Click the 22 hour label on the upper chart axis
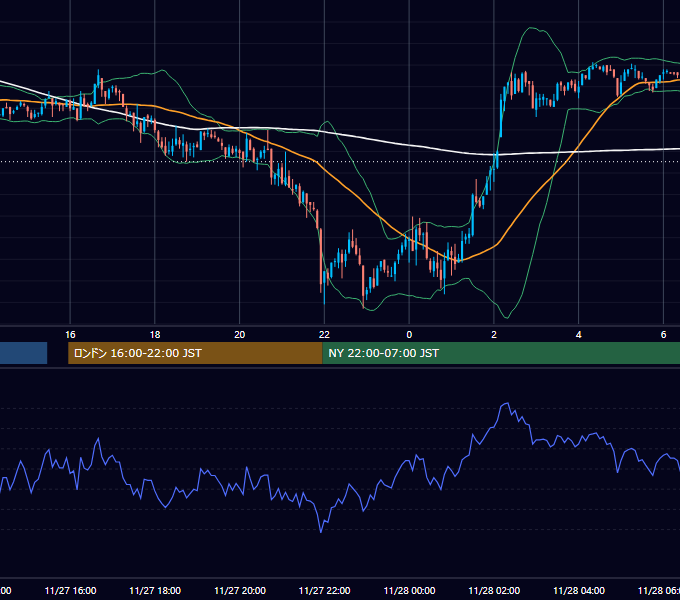 [x=324, y=335]
